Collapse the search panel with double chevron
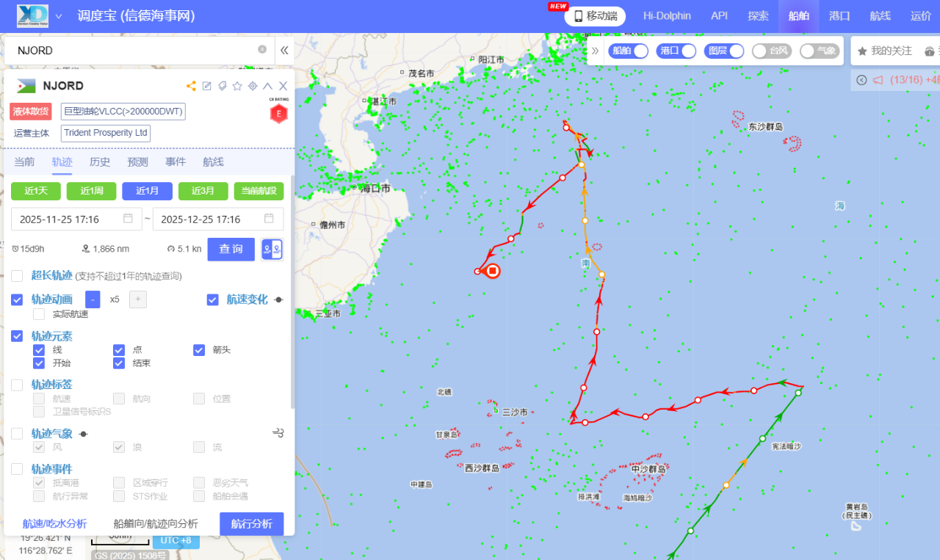 tap(284, 51)
